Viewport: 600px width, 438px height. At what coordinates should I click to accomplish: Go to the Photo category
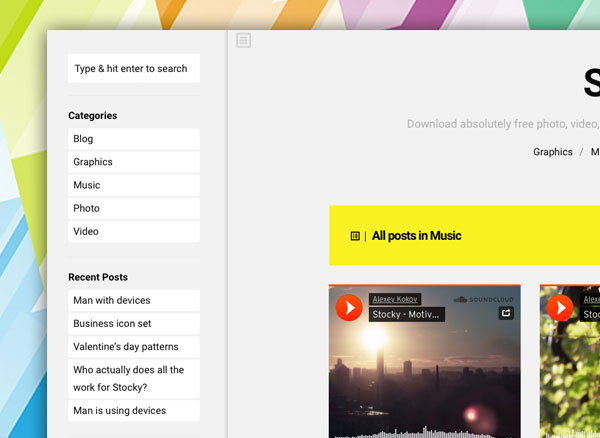pyautogui.click(x=134, y=208)
